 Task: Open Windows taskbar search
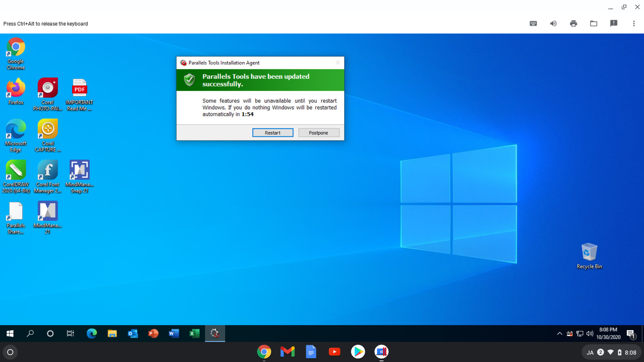click(x=30, y=334)
